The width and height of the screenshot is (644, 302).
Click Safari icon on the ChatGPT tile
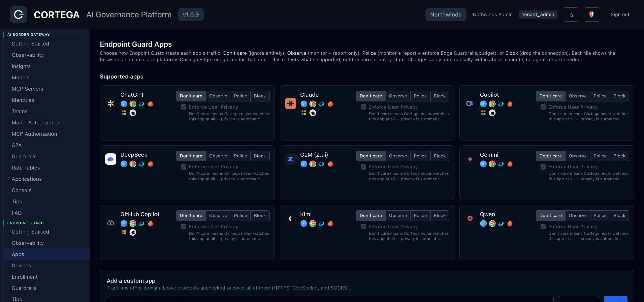point(124,104)
